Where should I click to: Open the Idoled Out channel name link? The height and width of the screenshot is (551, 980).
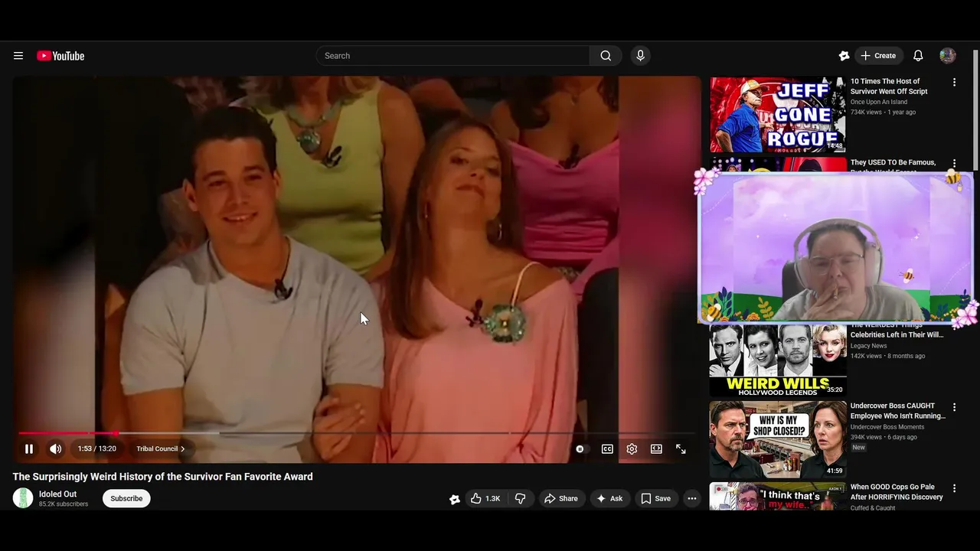(58, 494)
